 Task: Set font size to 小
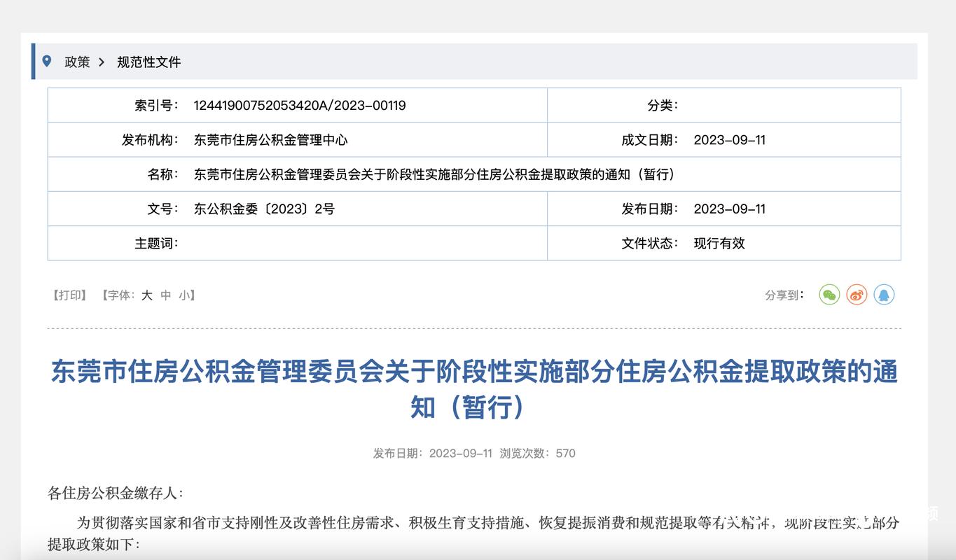click(183, 295)
